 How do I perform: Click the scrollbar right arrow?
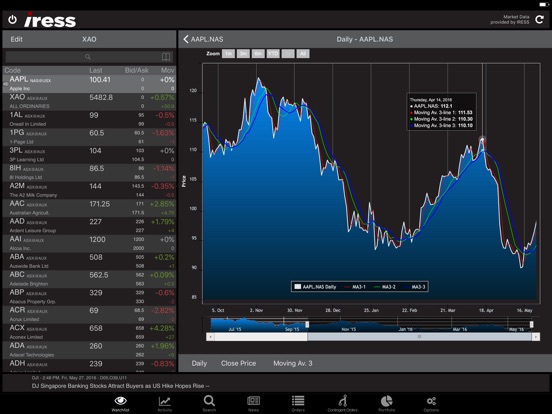(535, 337)
